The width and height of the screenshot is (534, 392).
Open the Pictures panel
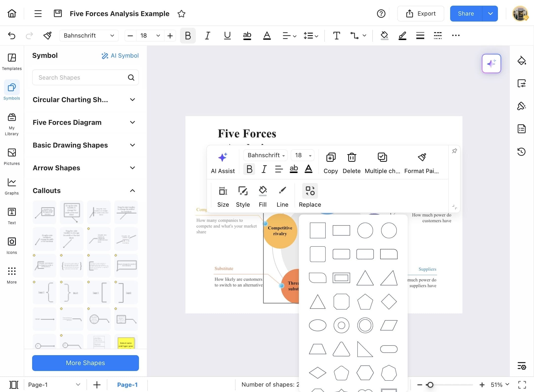(x=11, y=156)
